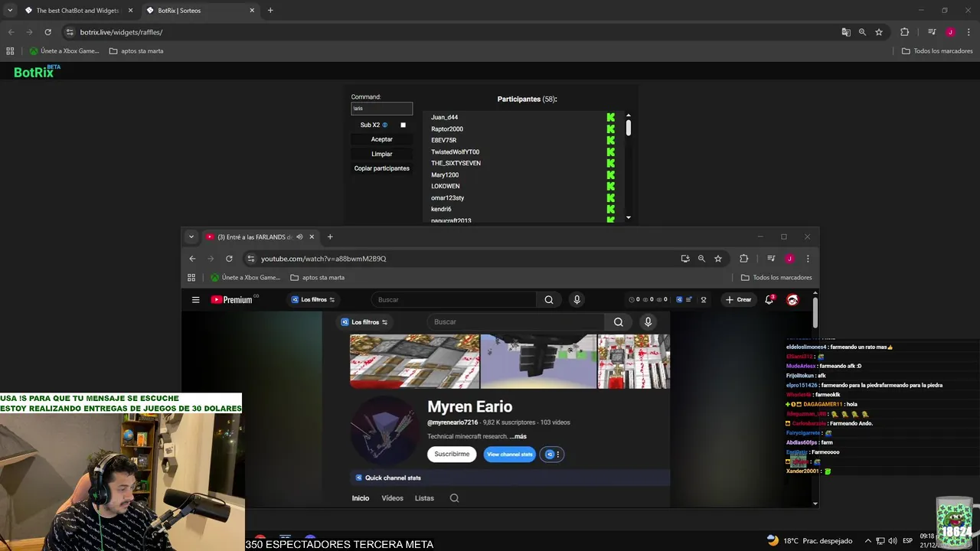Open tab search dropdown in BotRix window
This screenshot has width=980, height=551.
click(x=10, y=11)
